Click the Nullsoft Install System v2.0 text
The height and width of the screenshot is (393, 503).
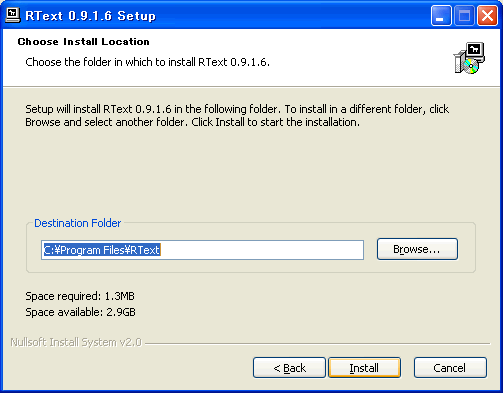pyautogui.click(x=76, y=342)
